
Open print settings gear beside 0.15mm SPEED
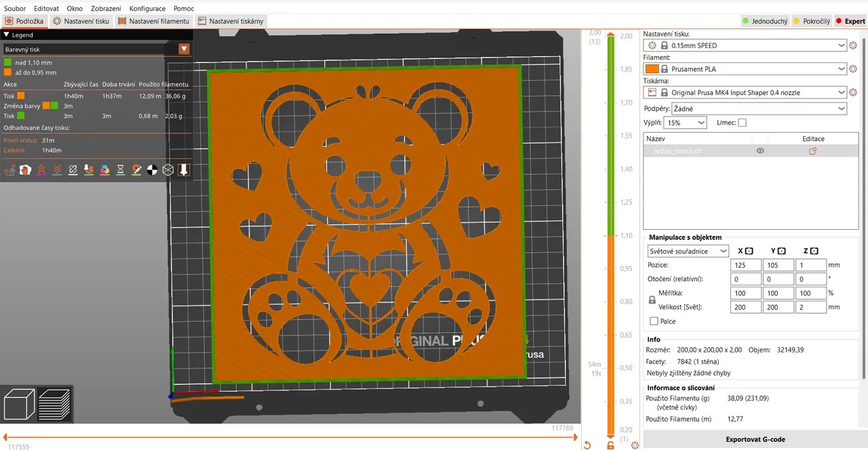852,45
